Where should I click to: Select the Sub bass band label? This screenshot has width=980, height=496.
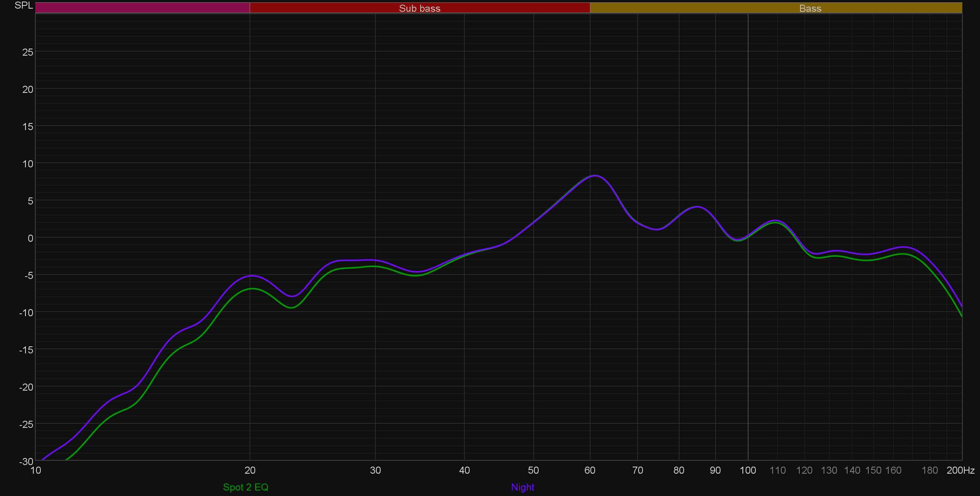pyautogui.click(x=419, y=8)
